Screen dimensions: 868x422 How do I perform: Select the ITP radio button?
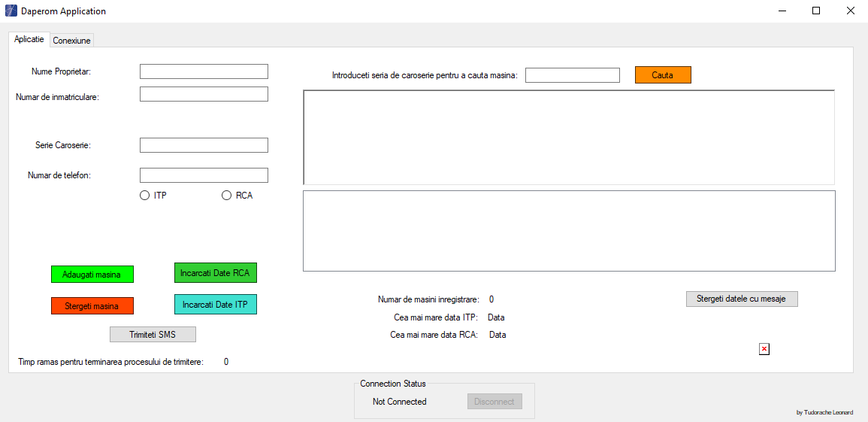pyautogui.click(x=145, y=196)
